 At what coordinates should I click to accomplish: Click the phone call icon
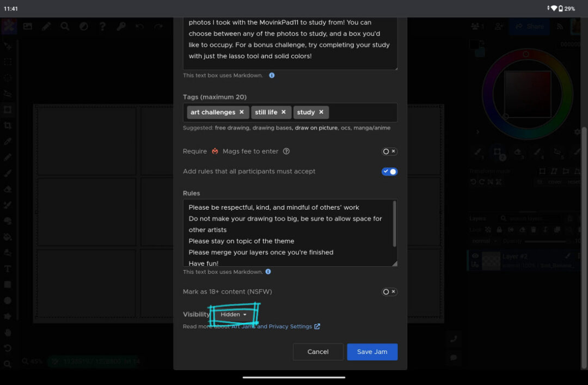click(x=454, y=339)
